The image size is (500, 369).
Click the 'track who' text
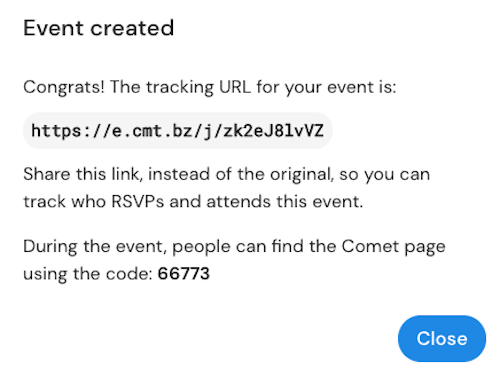click(64, 202)
